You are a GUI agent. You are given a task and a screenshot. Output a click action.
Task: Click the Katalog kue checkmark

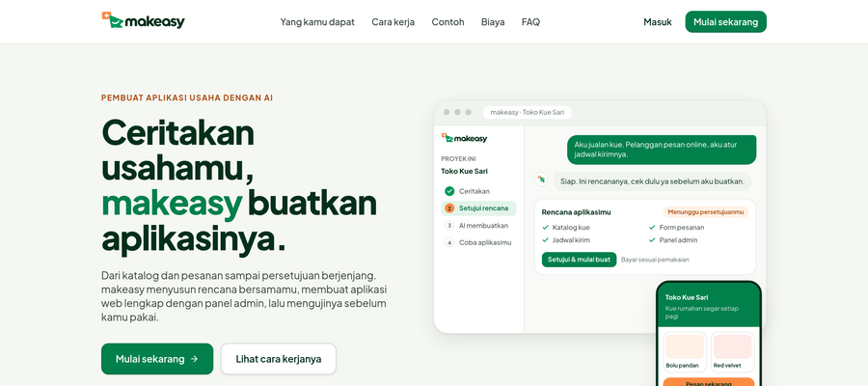pyautogui.click(x=545, y=227)
